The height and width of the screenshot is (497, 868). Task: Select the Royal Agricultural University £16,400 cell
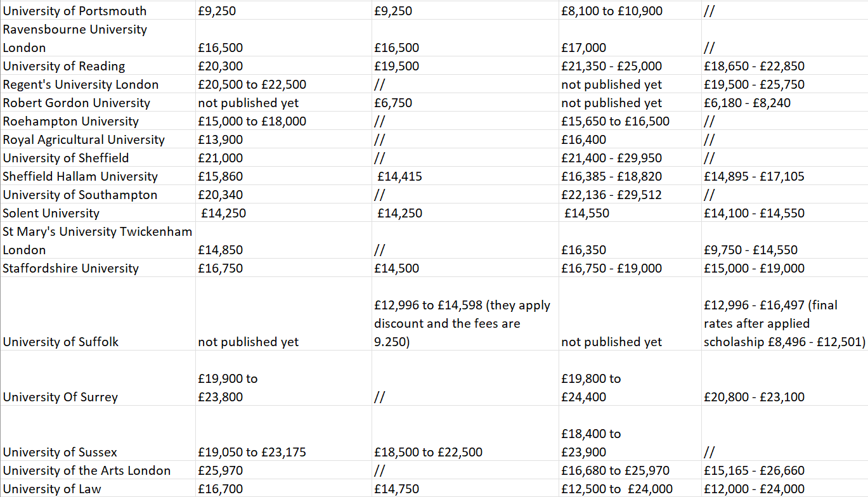tap(583, 139)
